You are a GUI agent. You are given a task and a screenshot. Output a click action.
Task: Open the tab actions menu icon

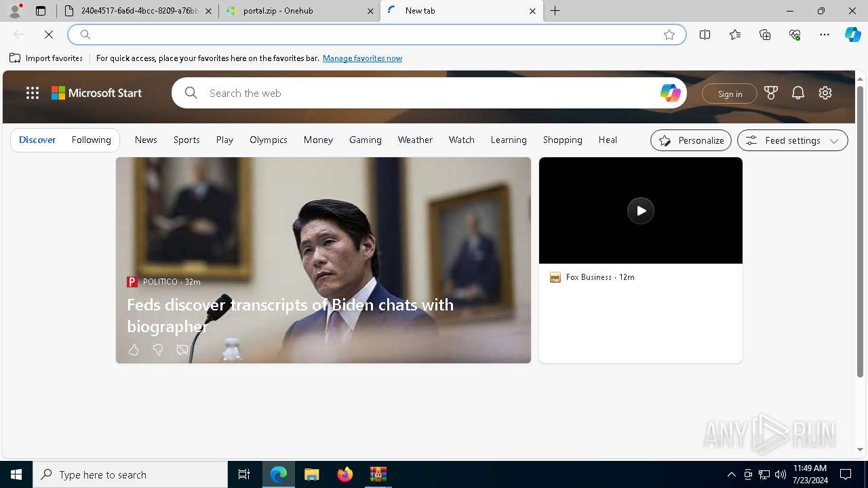[x=41, y=11]
